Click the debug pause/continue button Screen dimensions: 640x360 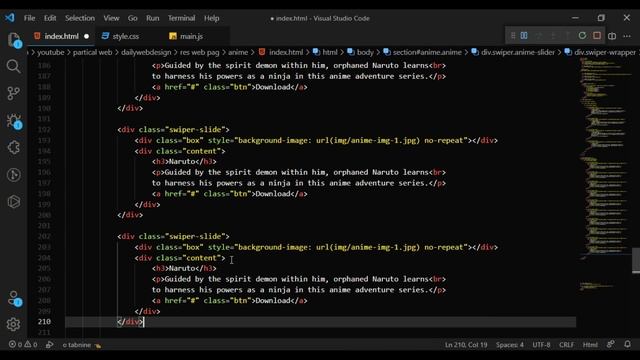524,36
